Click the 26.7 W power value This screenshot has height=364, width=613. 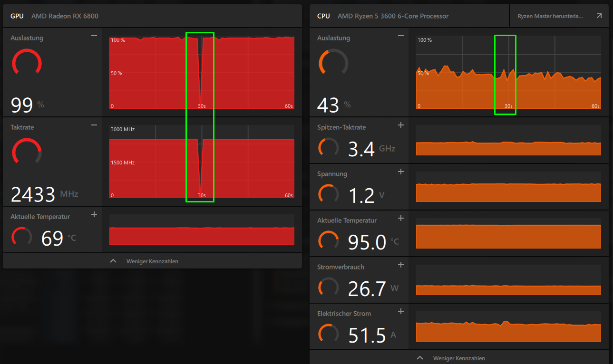pos(374,288)
